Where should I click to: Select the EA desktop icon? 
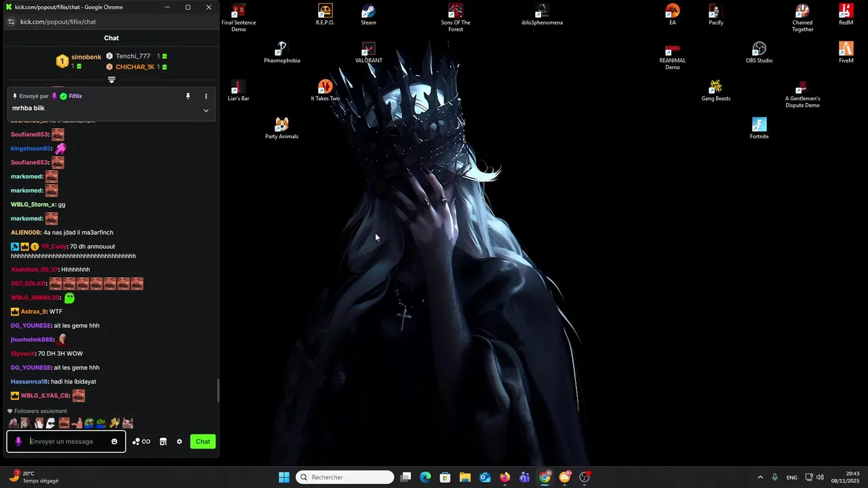tap(672, 15)
